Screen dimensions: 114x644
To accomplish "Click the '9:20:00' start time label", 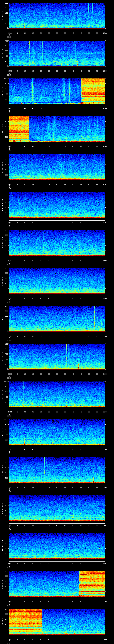I will (x=9, y=261).
